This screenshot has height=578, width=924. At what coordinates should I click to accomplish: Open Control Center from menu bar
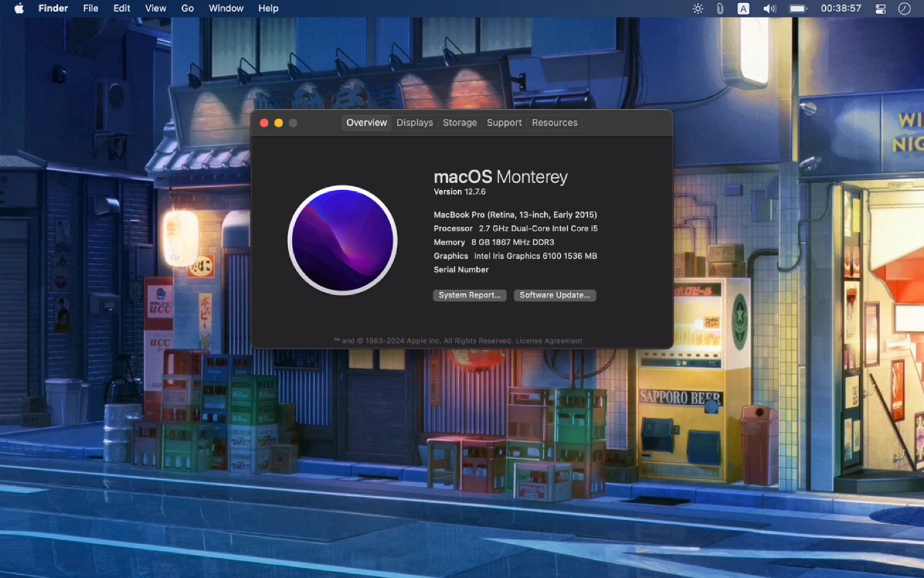(881, 8)
